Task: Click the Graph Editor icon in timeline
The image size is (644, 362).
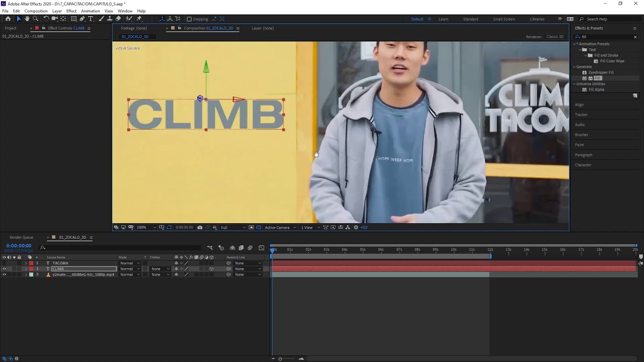Action: point(262,248)
